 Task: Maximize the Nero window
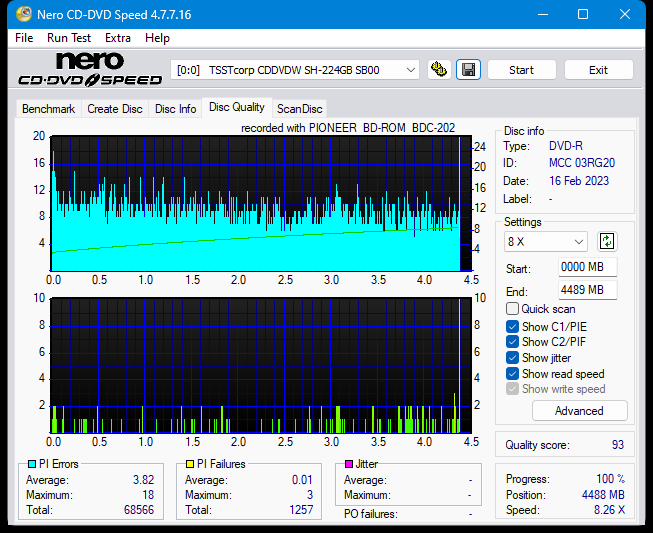[x=583, y=15]
